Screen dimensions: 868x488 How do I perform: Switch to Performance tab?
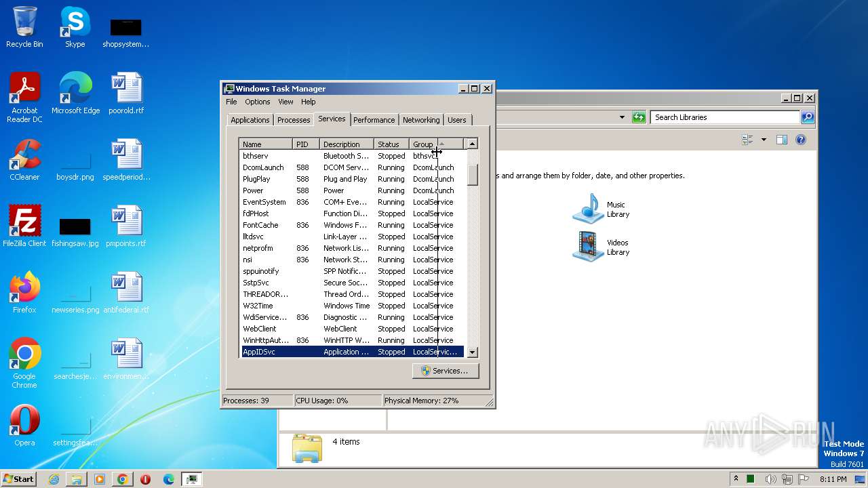374,120
